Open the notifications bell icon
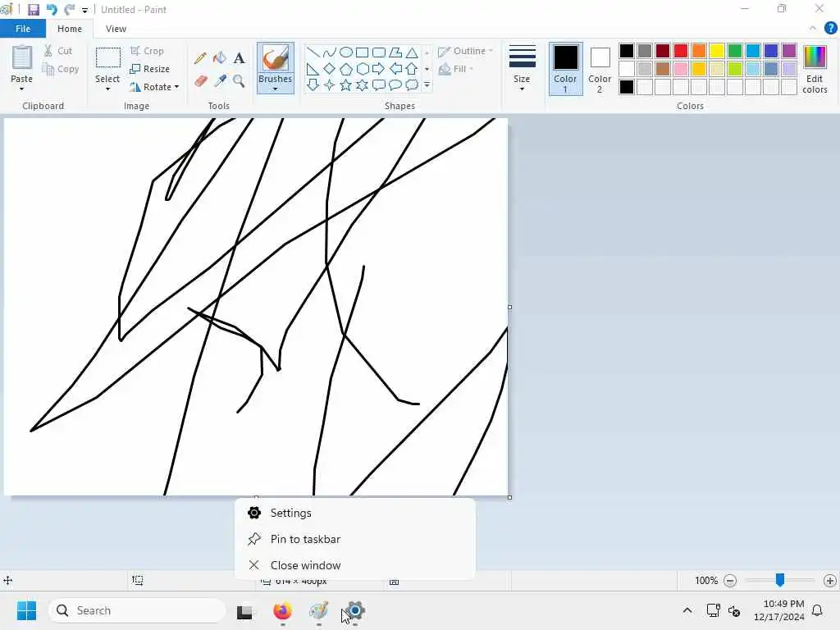The width and height of the screenshot is (840, 630). pos(817,610)
